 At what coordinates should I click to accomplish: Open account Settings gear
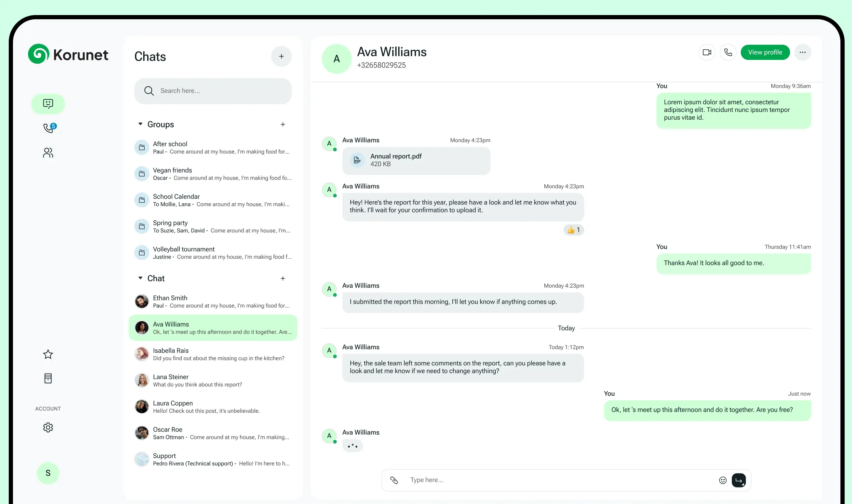48,427
